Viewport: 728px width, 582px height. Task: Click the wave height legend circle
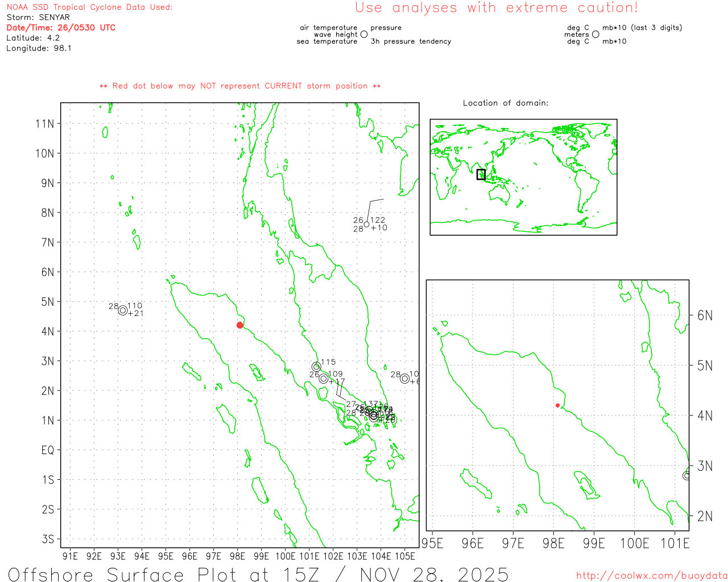364,34
